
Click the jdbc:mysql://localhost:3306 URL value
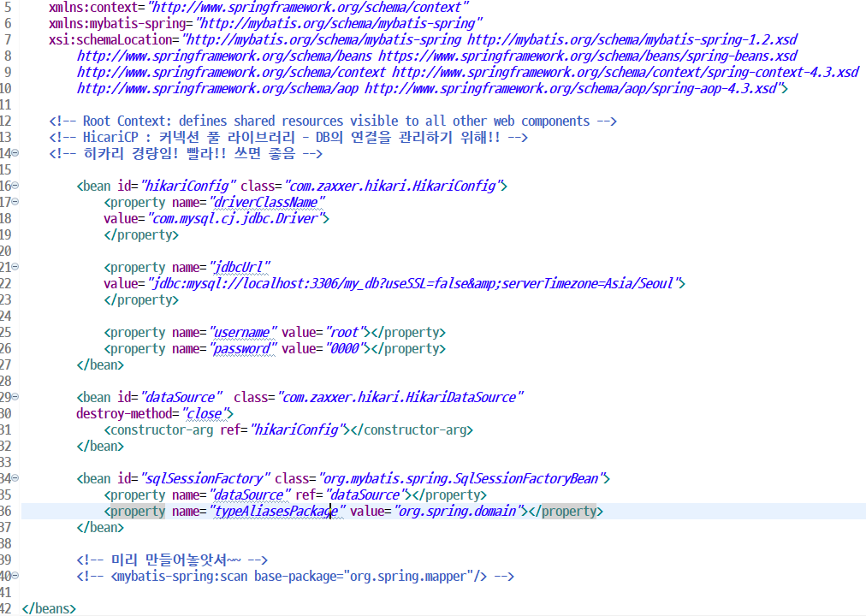pyautogui.click(x=413, y=284)
